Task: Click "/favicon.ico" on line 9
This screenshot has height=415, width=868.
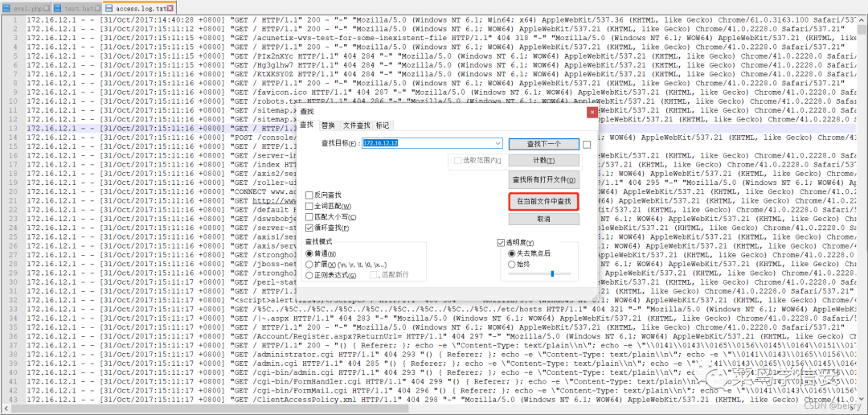Action: click(280, 92)
